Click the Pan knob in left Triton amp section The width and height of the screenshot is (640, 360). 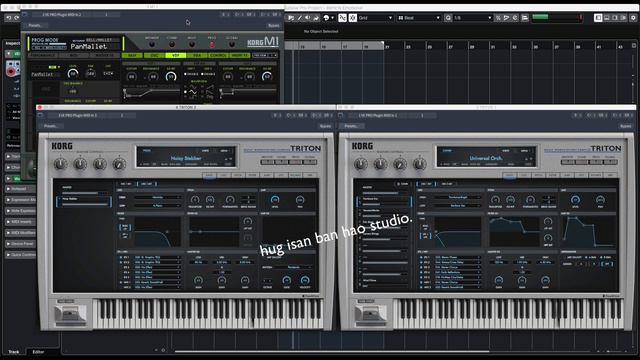click(x=300, y=200)
